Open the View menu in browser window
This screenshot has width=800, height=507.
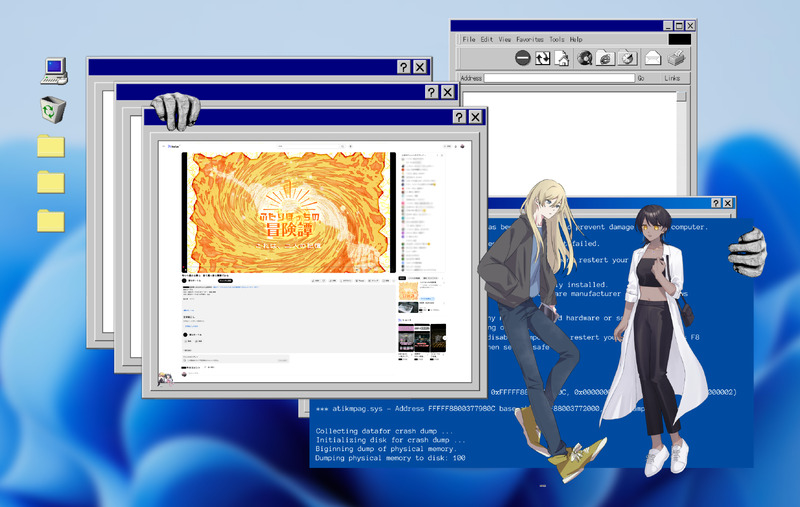tap(505, 39)
